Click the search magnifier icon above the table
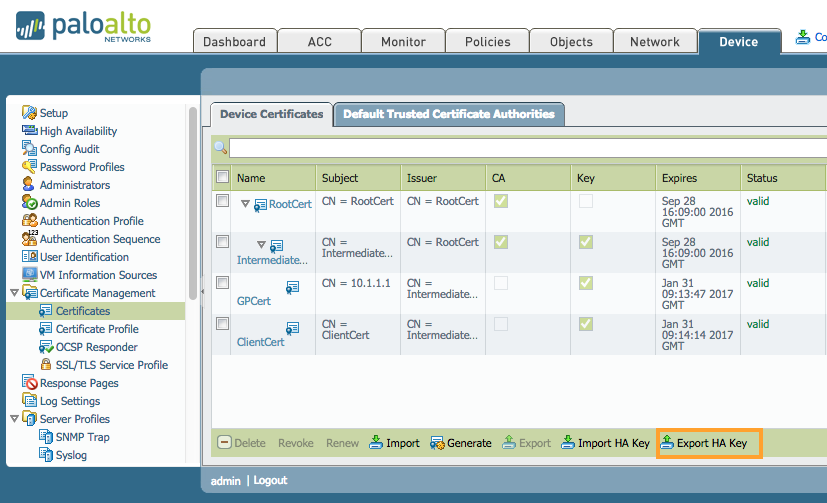The width and height of the screenshot is (827, 503). 220,148
